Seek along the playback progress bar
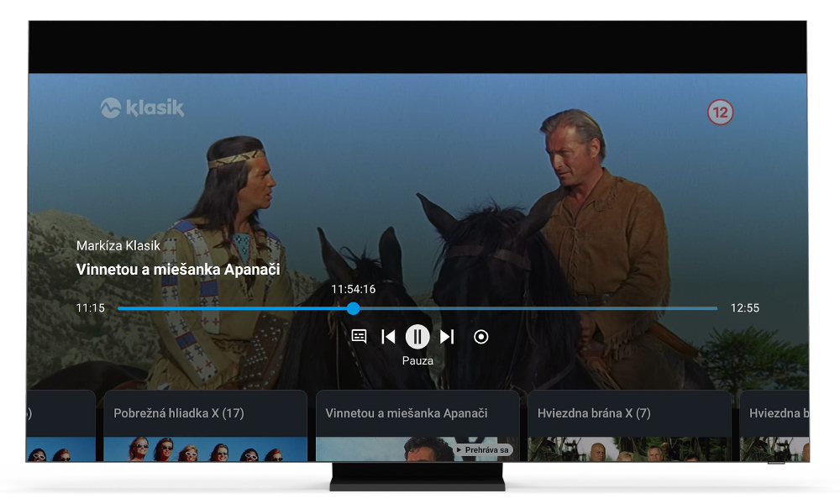840x504 pixels. pyautogui.click(x=417, y=308)
